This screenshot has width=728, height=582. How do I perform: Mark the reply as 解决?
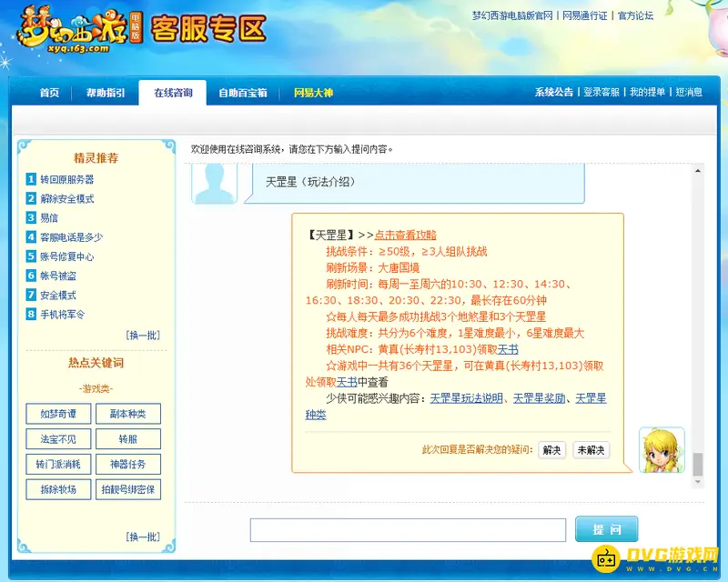tap(551, 450)
